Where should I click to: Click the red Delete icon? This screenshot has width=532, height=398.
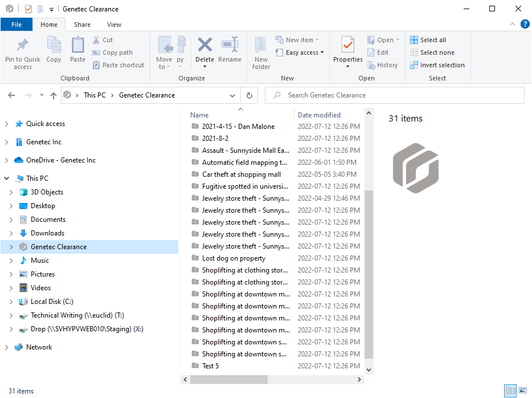205,45
